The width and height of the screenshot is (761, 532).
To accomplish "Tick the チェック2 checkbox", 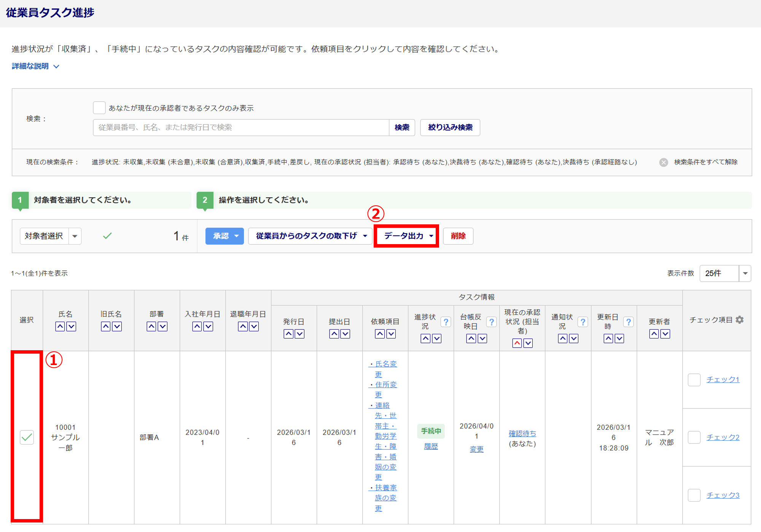I will coord(694,437).
